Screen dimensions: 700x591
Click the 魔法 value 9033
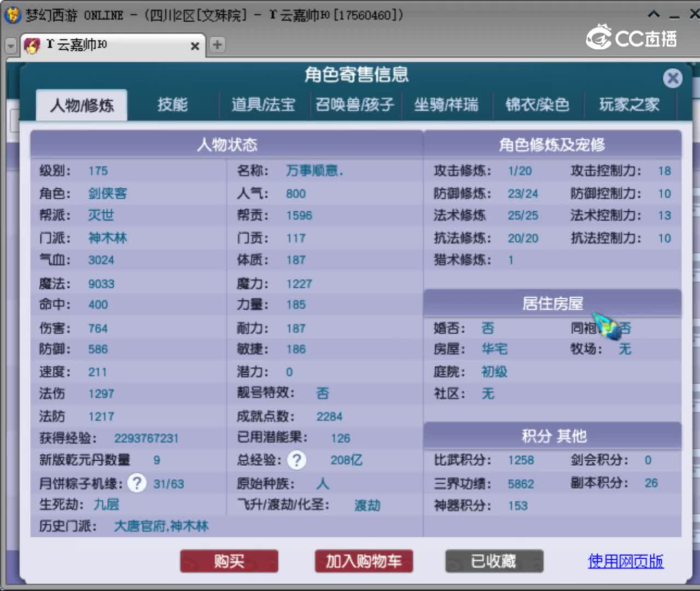tap(101, 283)
